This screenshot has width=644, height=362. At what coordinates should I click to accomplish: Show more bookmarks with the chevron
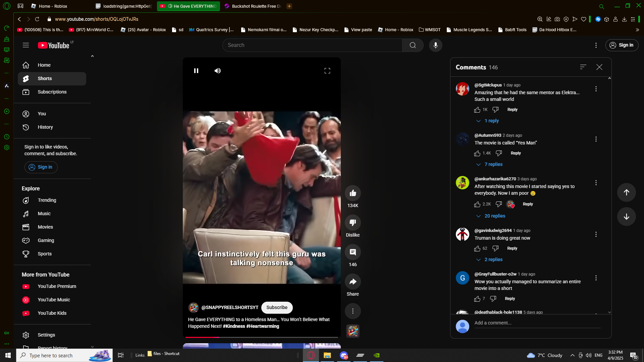637,30
